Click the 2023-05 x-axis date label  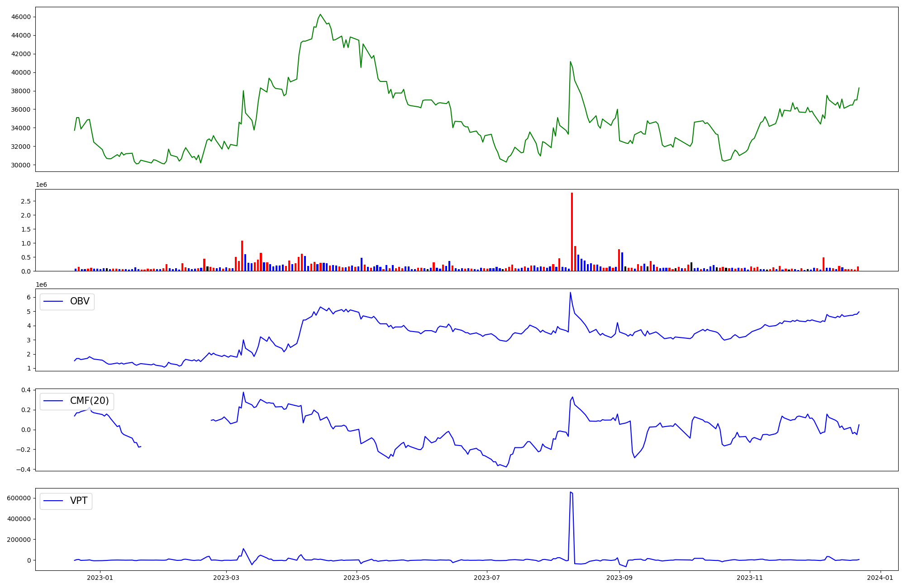click(357, 578)
